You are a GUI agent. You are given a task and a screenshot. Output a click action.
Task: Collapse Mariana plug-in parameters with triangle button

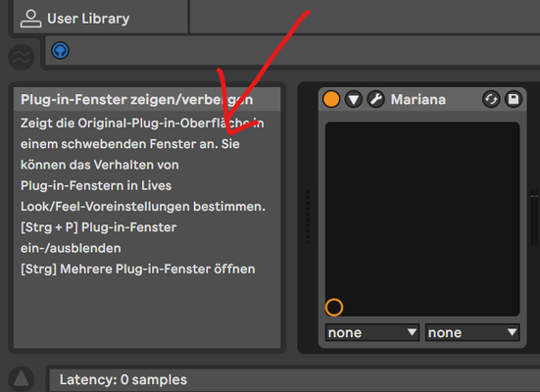354,100
